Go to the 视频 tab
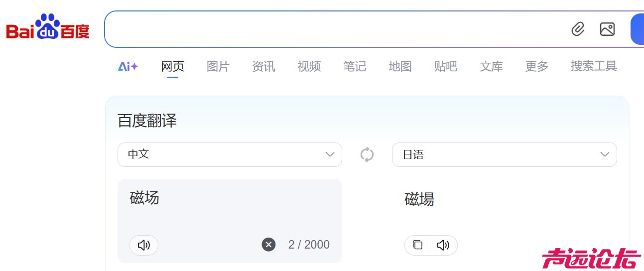 tap(309, 66)
